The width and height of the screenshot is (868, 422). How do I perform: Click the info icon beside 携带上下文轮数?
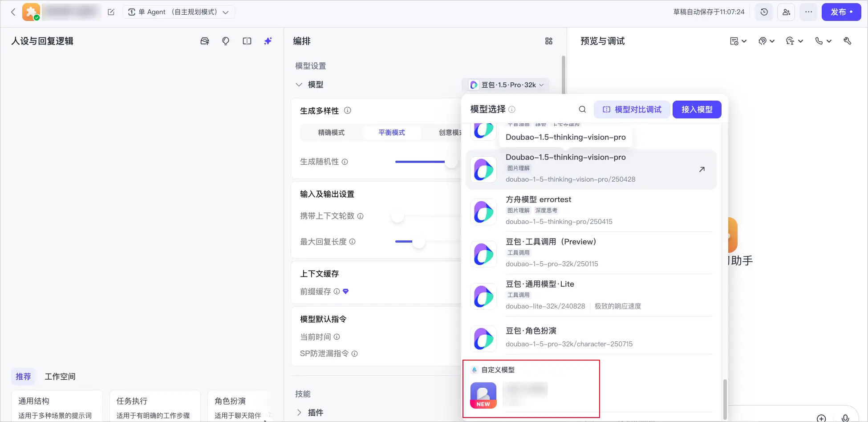[x=361, y=216]
